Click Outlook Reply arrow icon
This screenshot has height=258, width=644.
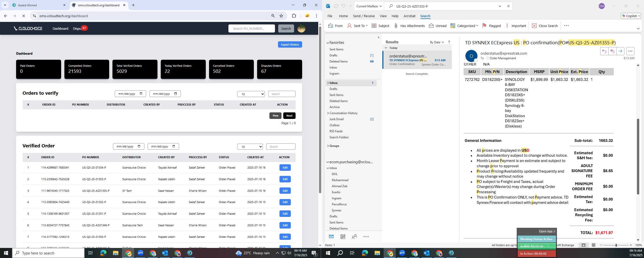(x=604, y=51)
